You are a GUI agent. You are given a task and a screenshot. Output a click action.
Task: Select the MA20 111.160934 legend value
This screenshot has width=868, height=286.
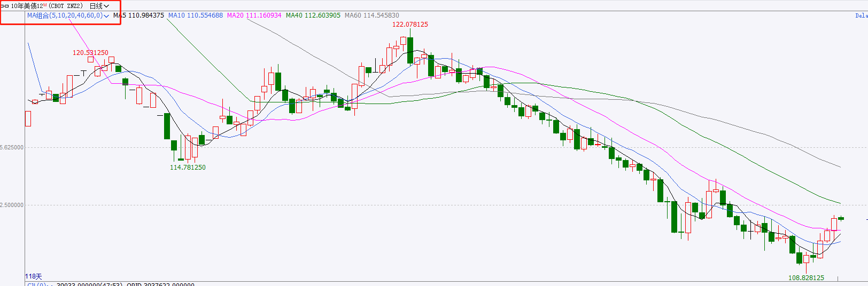254,15
